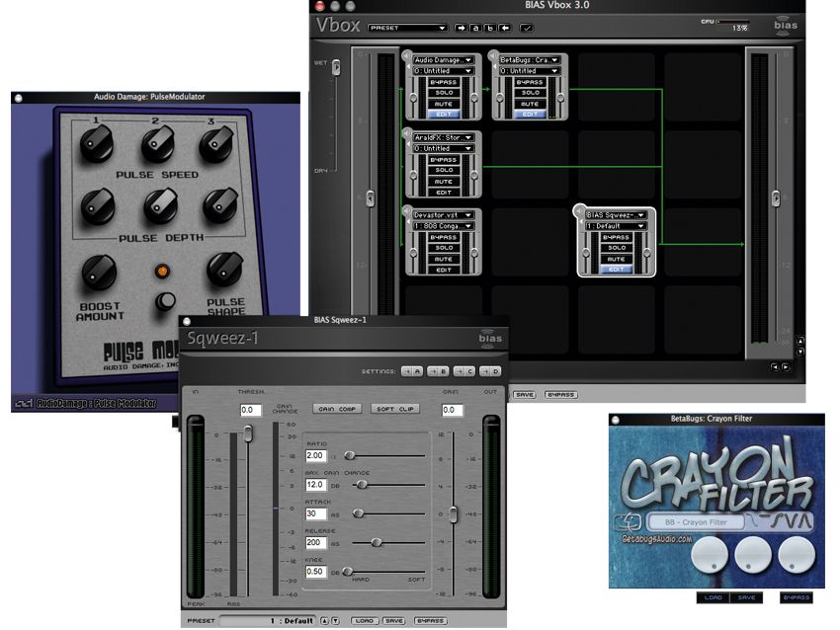
Task: Open AraldFX plugin selector dropdown
Action: pyautogui.click(x=443, y=137)
